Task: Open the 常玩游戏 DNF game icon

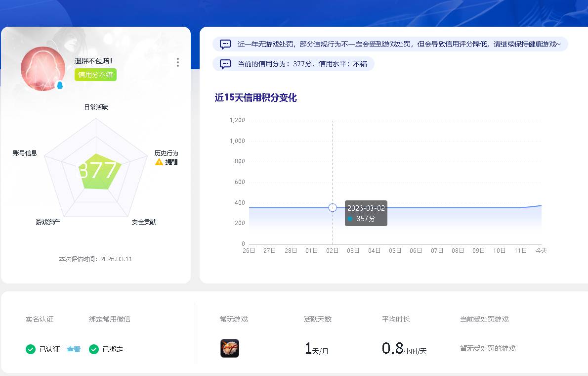Action: tap(229, 348)
